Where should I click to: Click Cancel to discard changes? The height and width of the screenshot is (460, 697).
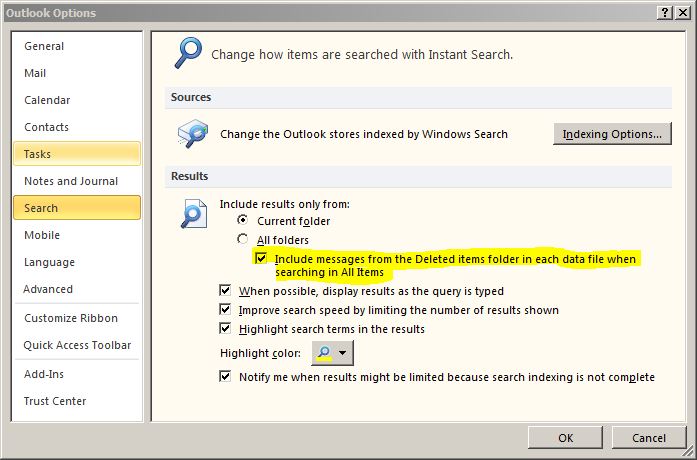(649, 438)
